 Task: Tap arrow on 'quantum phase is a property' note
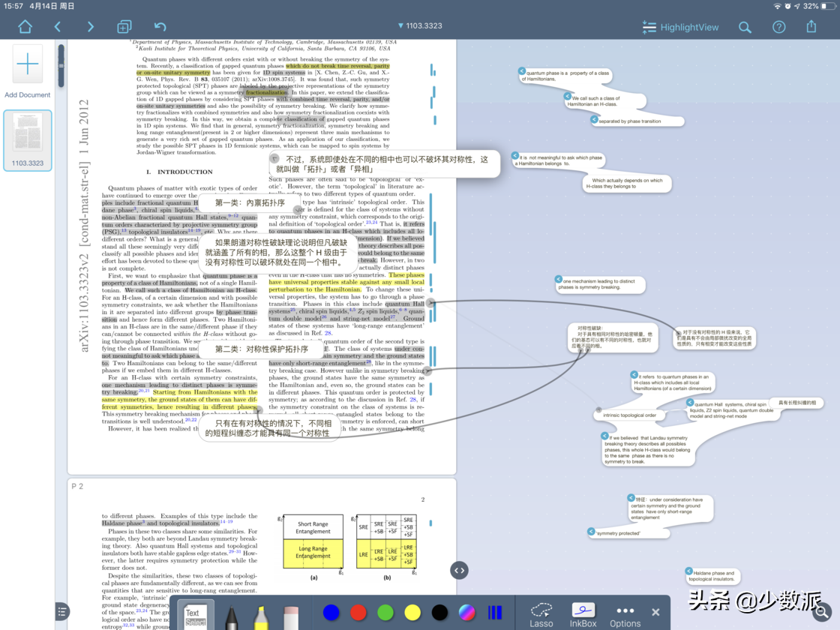coord(522,70)
